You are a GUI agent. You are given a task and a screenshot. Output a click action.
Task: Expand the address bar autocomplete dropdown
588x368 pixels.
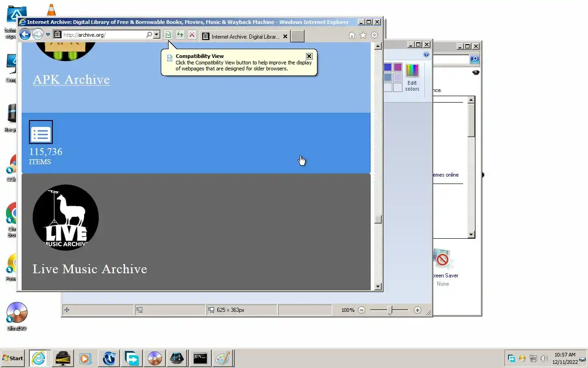point(157,34)
